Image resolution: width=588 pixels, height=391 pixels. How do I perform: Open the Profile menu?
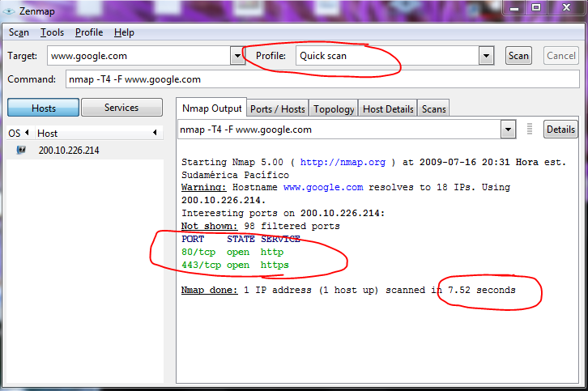pyautogui.click(x=89, y=32)
